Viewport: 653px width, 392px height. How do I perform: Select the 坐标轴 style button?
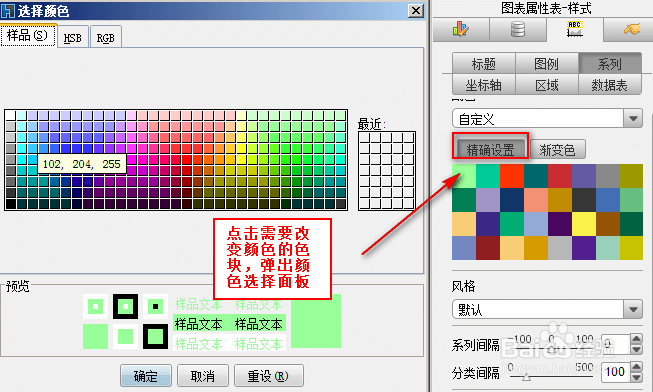coord(484,85)
